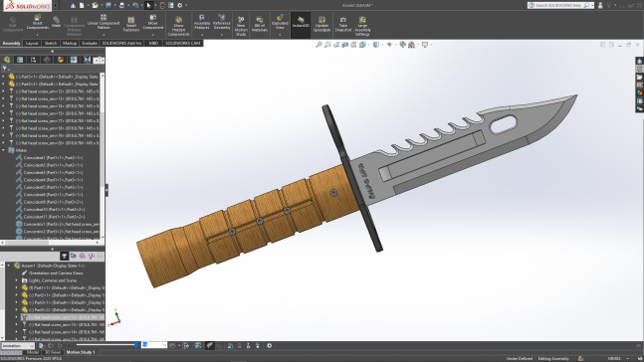Expand the flat head screw_am<12> tree node
The image size is (644, 362).
[3, 91]
